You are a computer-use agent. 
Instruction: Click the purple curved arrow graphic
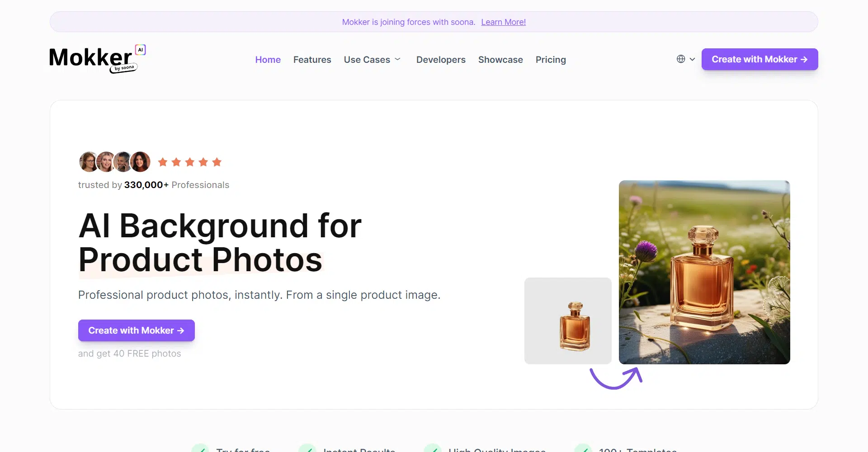pyautogui.click(x=616, y=378)
